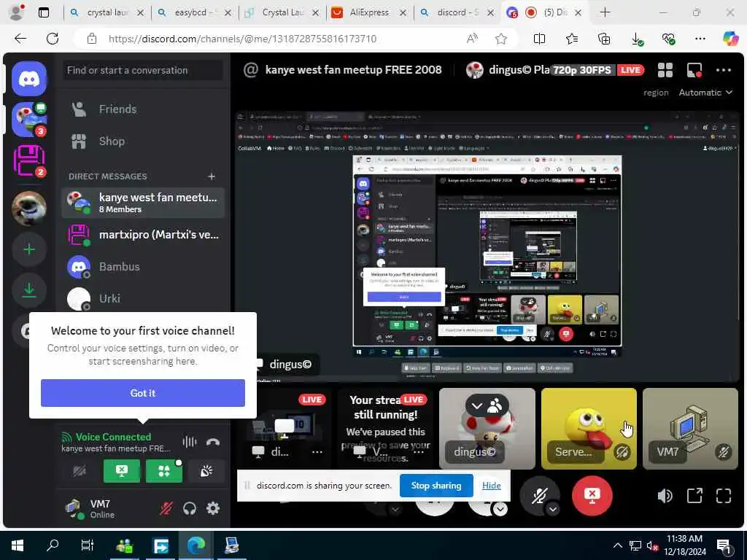The width and height of the screenshot is (747, 560).
Task: Click Stop sharing button
Action: 436,485
